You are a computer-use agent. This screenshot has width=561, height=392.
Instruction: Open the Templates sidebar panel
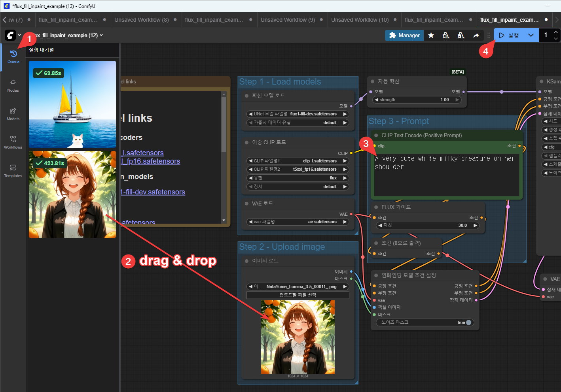tap(13, 170)
